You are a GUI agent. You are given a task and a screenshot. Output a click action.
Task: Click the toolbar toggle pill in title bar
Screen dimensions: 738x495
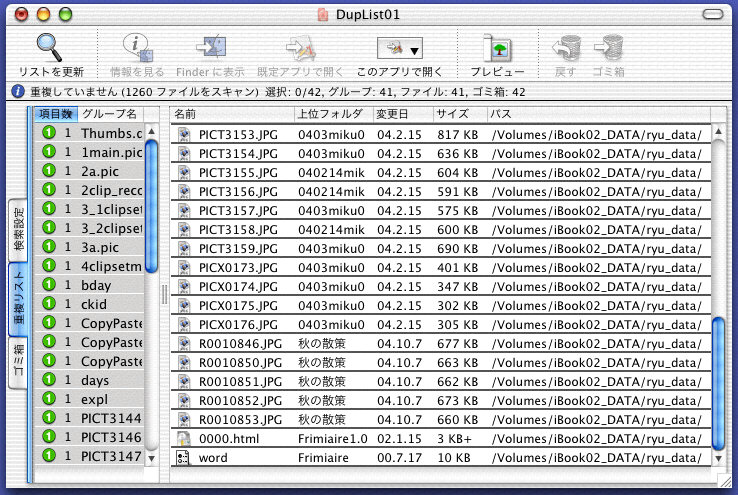pos(713,14)
